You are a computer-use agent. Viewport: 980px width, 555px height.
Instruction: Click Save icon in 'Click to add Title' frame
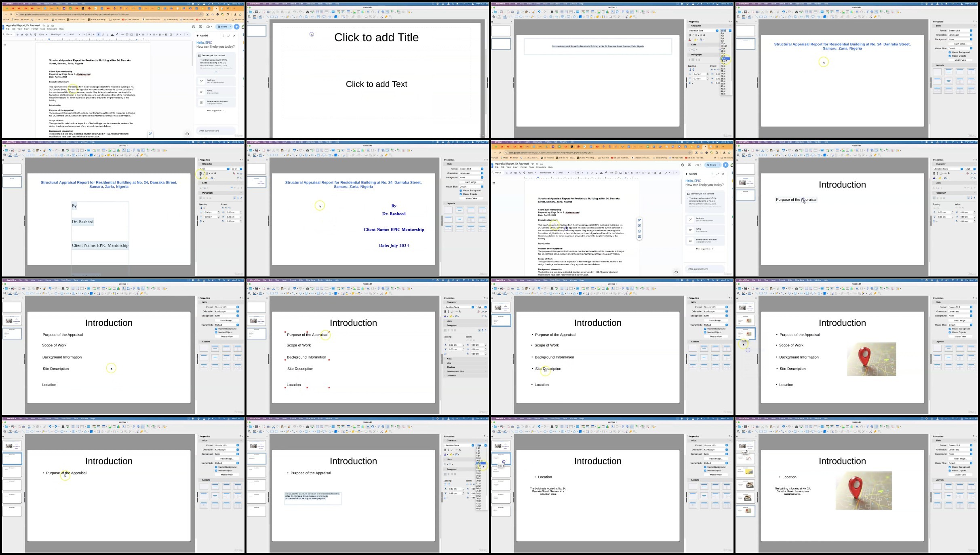point(257,12)
